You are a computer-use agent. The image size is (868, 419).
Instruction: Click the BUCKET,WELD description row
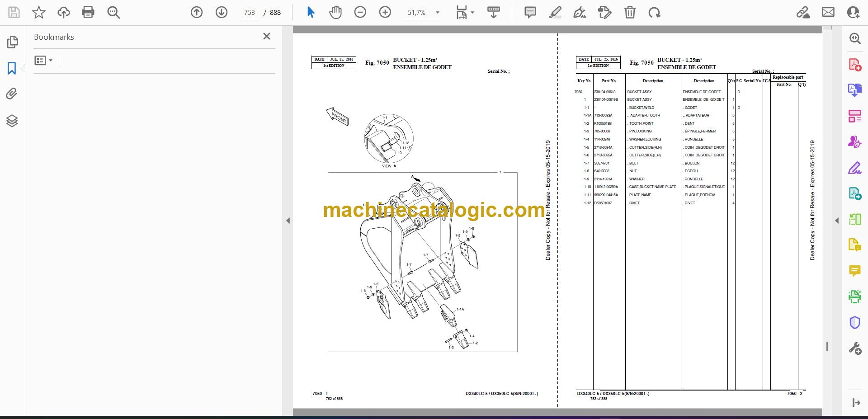(x=642, y=108)
